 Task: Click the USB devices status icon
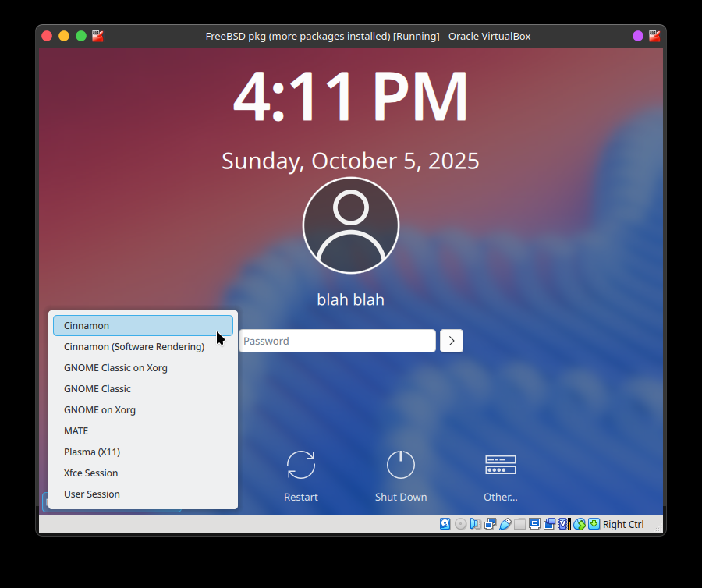(x=505, y=524)
